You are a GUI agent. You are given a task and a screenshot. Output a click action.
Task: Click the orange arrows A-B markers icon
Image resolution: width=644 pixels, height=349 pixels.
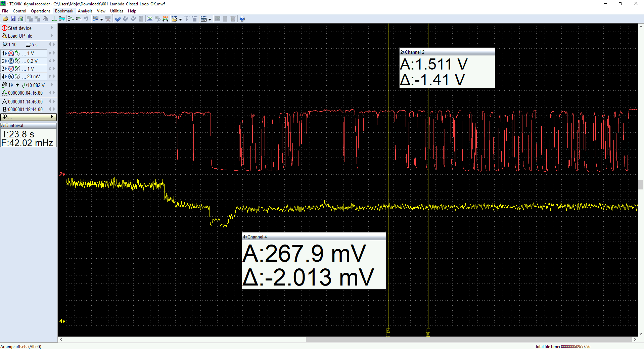pos(165,19)
